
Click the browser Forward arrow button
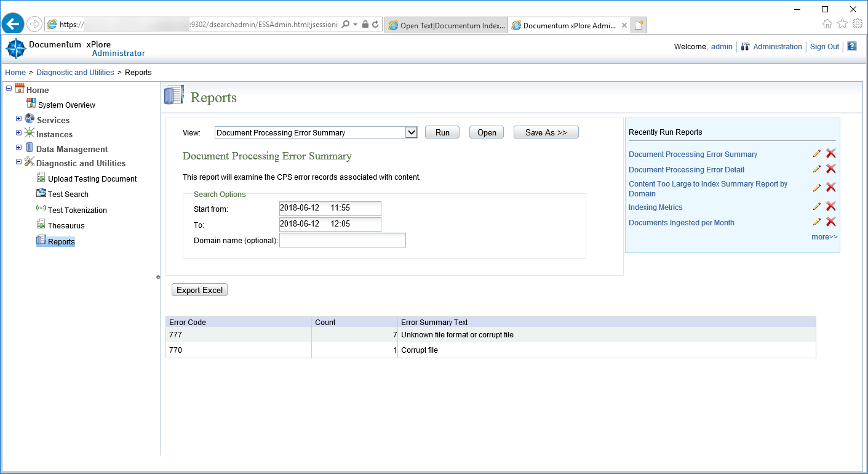pos(34,24)
